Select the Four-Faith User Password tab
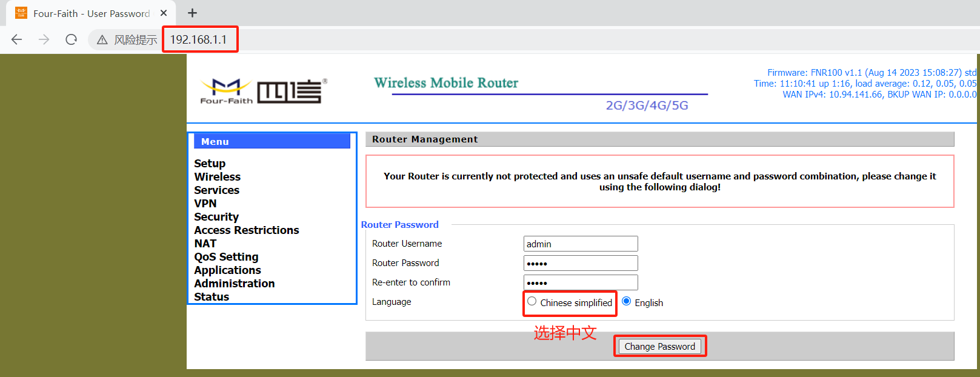 [91, 13]
